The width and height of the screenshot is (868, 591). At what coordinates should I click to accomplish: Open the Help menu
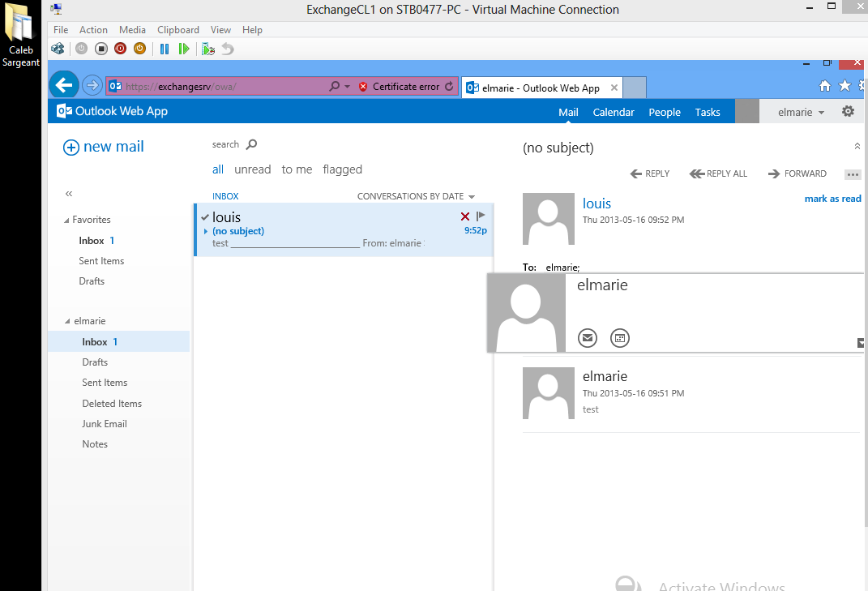tap(252, 30)
